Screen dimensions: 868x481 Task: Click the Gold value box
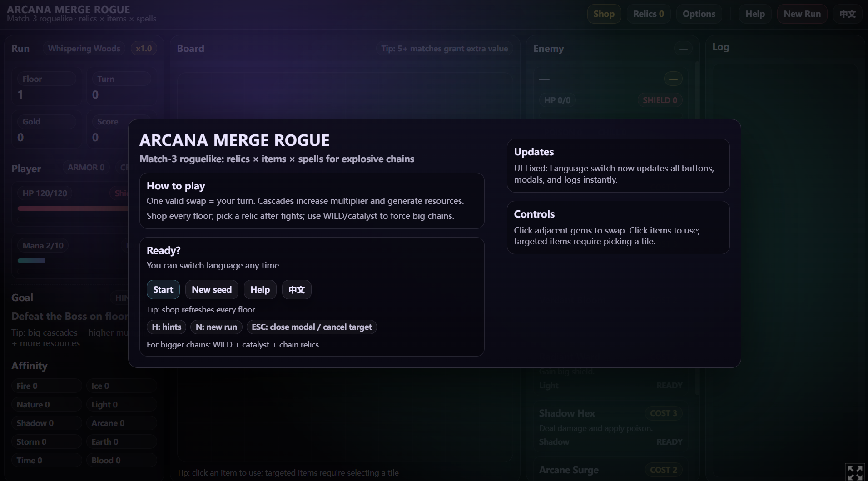click(47, 130)
